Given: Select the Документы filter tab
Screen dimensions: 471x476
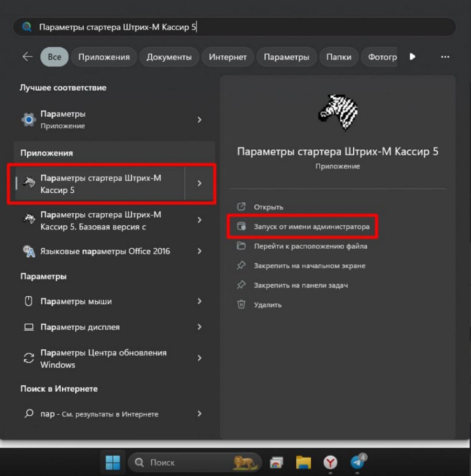Looking at the screenshot, I should [x=169, y=57].
